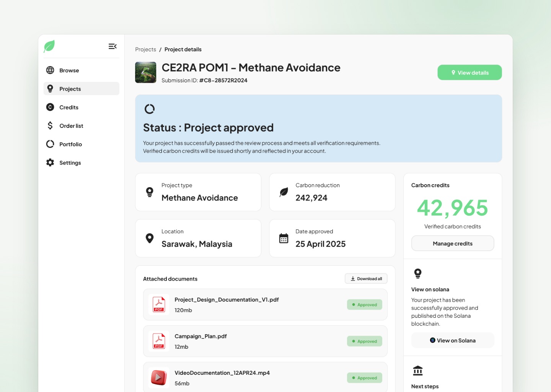Go to Credits section

tap(82, 107)
